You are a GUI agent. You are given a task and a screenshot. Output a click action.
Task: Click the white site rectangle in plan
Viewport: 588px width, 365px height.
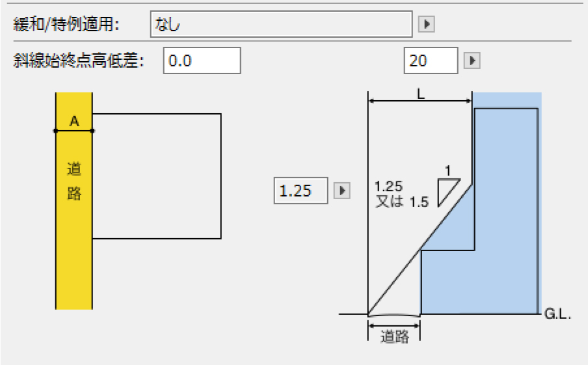156,176
